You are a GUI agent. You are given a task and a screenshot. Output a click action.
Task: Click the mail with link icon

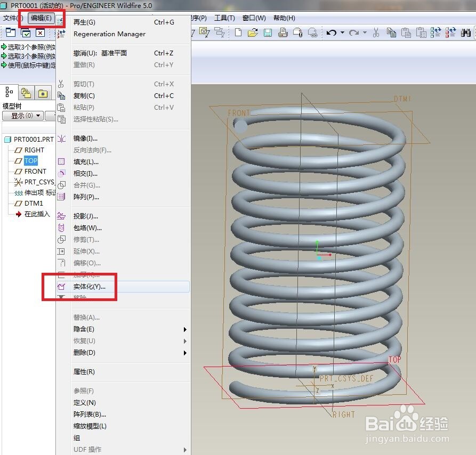(313, 32)
